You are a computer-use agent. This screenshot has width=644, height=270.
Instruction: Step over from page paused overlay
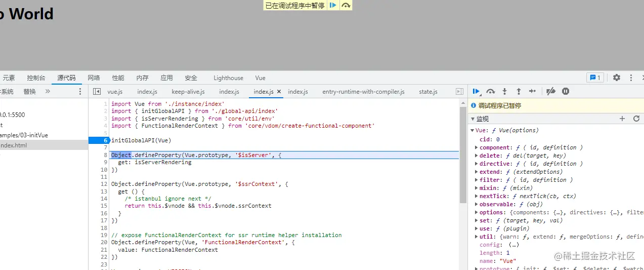pos(346,5)
